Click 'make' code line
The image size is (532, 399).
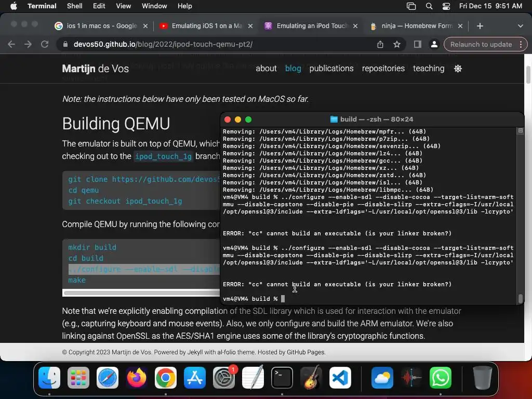point(77,280)
